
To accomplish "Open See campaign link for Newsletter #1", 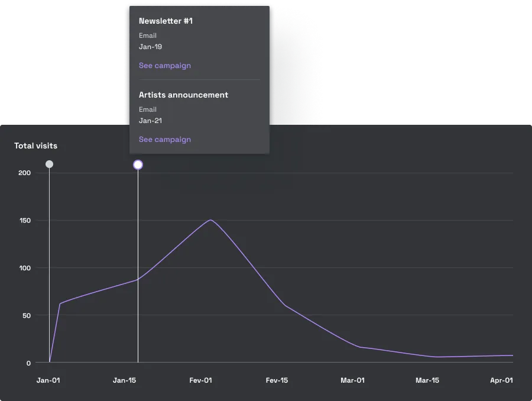I will tap(164, 65).
